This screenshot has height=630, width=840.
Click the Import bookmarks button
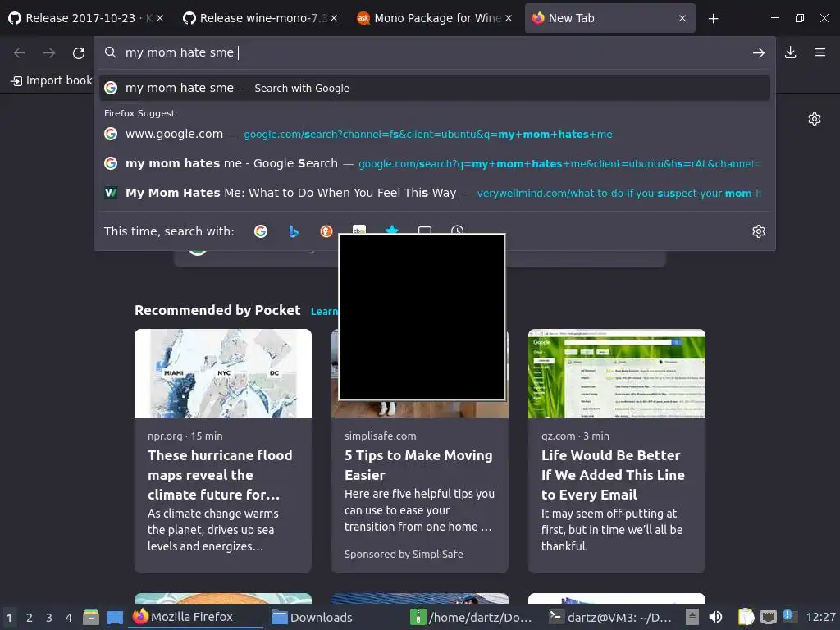coord(52,80)
